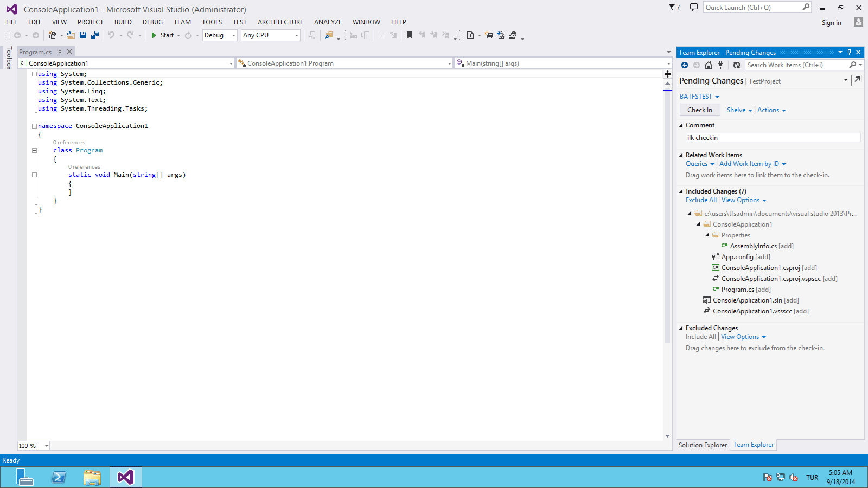Viewport: 868px width, 488px height.
Task: Toggle auto-hide pin on Team Explorer panel
Action: pos(850,53)
